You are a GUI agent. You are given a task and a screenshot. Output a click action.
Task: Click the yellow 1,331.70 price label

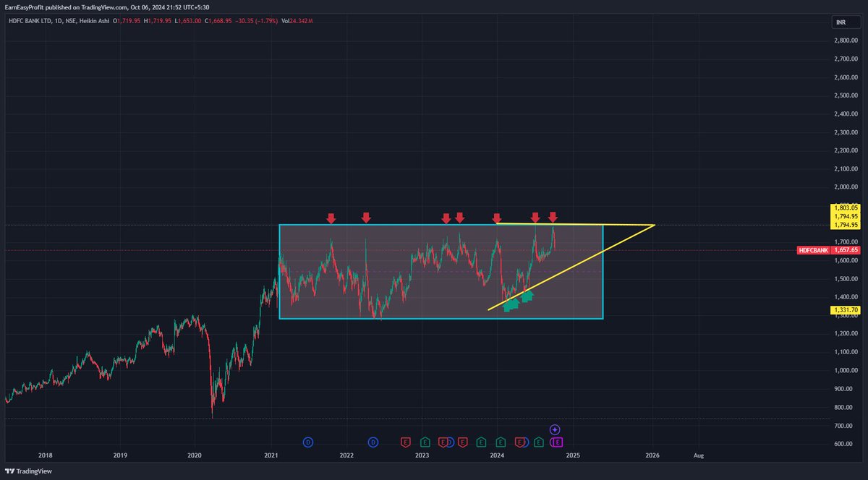(x=845, y=310)
